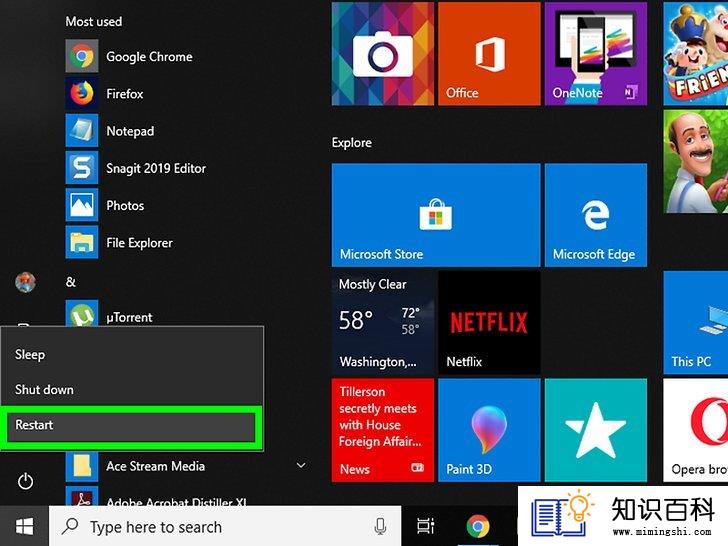Screen dimensions: 728x546
Task: Open the Paint 3D tile
Action: click(489, 430)
